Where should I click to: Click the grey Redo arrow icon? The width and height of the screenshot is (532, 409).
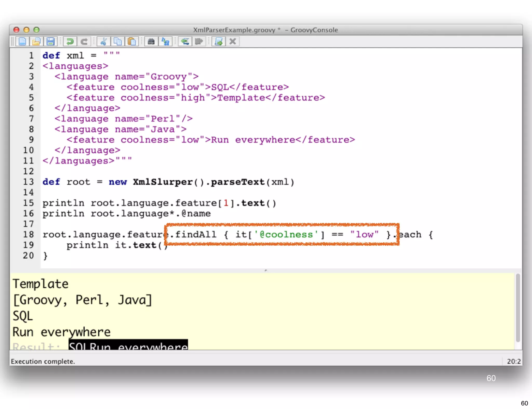coord(84,42)
